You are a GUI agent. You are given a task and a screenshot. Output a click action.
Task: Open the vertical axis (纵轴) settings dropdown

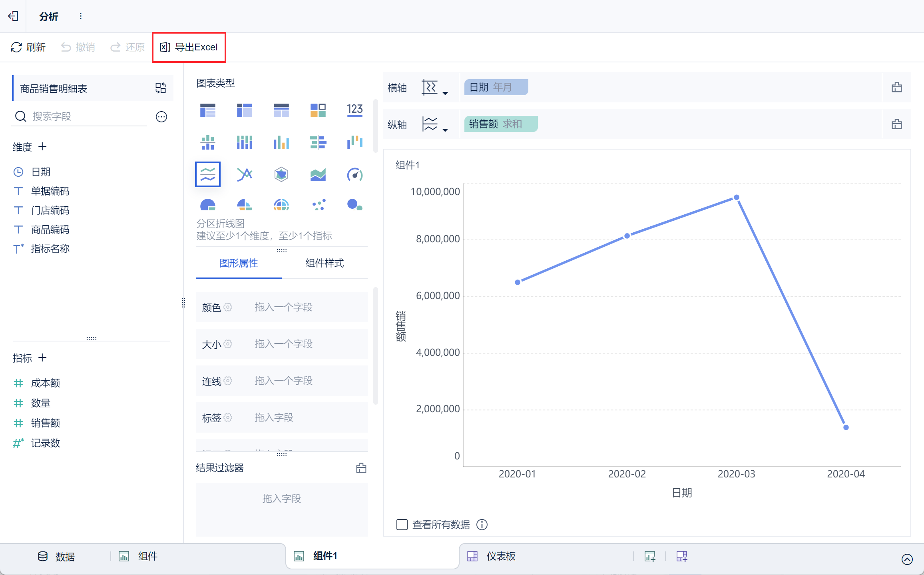434,124
